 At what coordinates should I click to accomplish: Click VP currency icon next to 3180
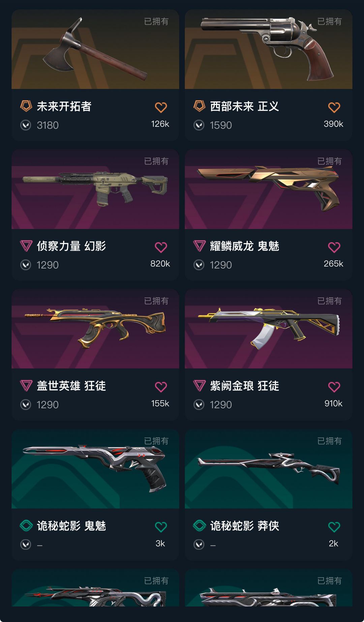pos(26,125)
